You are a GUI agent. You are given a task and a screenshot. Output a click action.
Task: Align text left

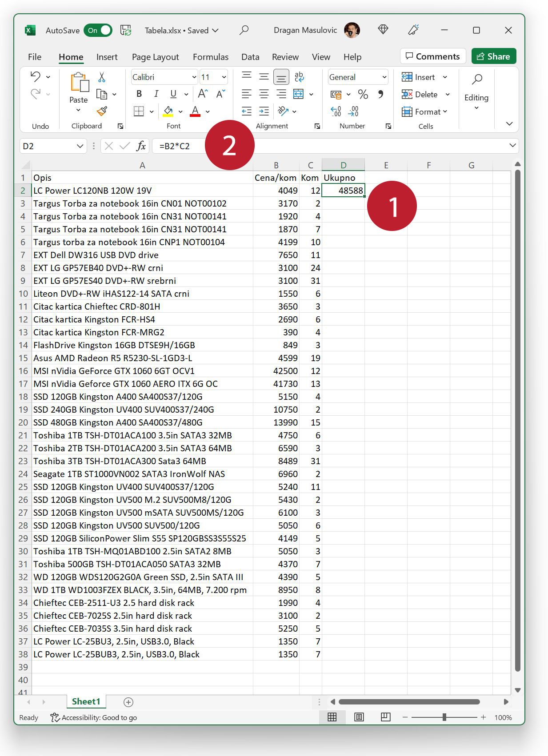coord(247,94)
